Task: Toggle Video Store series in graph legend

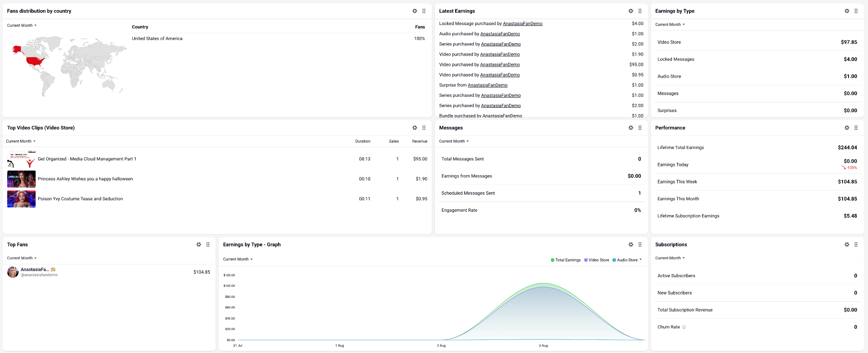Action: [x=596, y=260]
